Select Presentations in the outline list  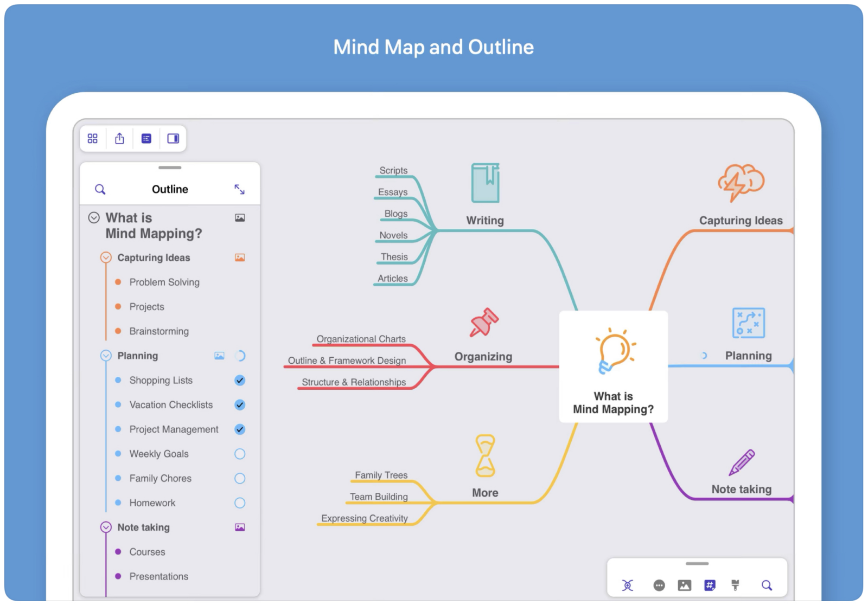(x=158, y=576)
